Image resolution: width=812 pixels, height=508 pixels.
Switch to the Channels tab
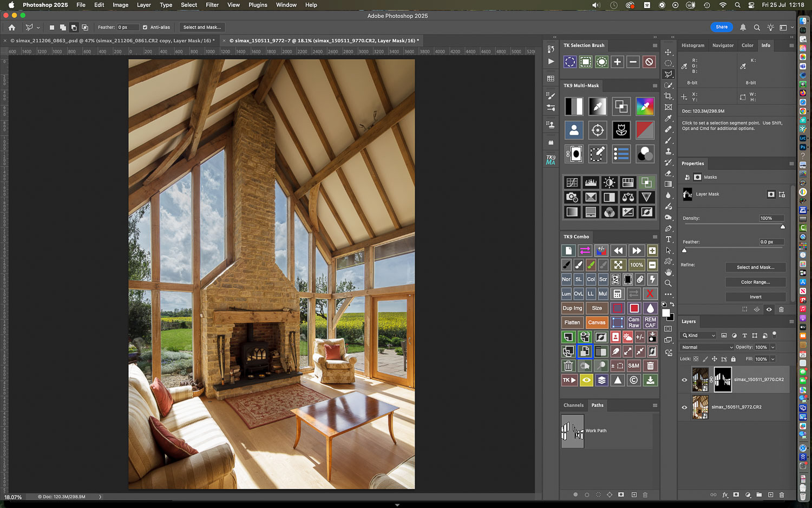pos(573,405)
